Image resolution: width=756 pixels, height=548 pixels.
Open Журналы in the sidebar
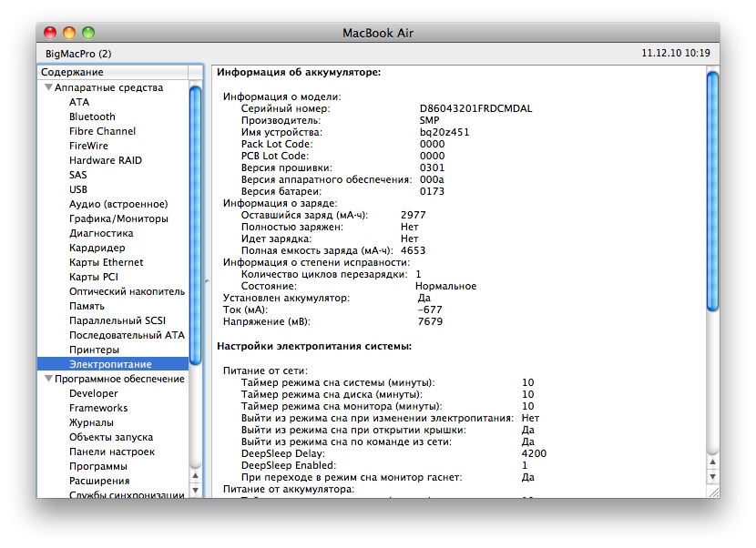click(91, 422)
